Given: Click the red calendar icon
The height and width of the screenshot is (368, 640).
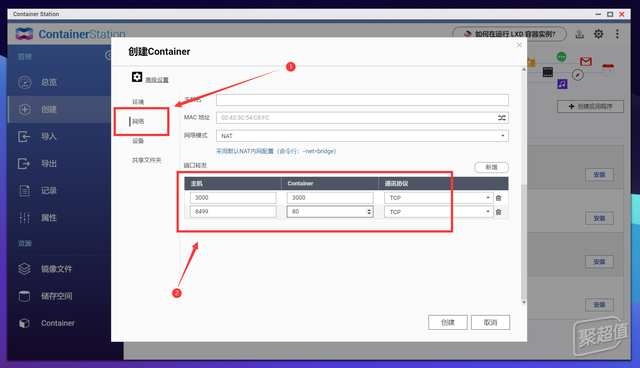Looking at the screenshot, I should pyautogui.click(x=608, y=69).
